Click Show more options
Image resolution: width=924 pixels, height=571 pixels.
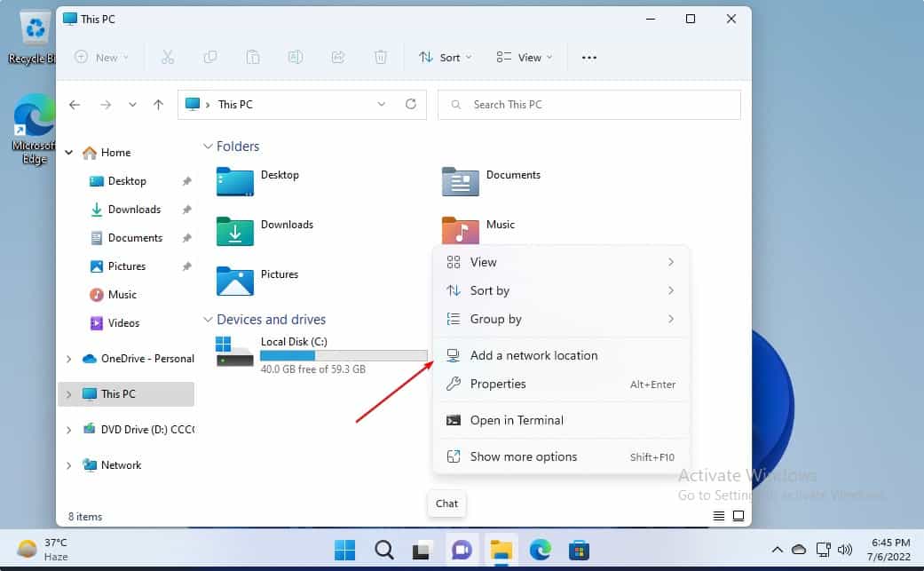click(524, 456)
